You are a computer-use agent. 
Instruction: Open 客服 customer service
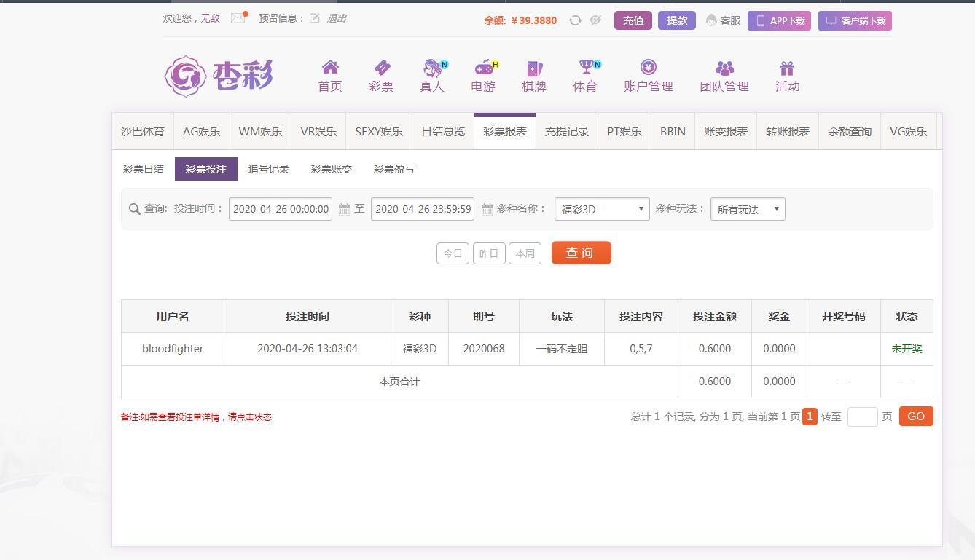pos(723,20)
